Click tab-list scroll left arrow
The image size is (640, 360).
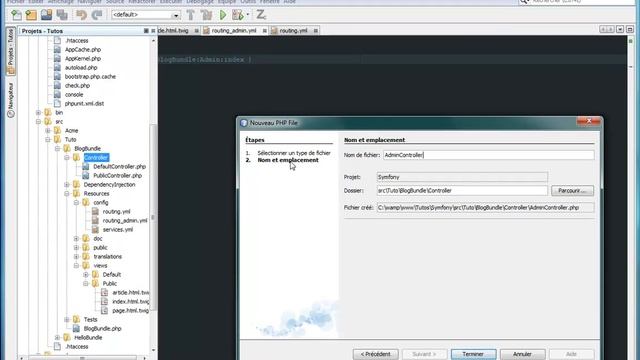click(x=603, y=29)
